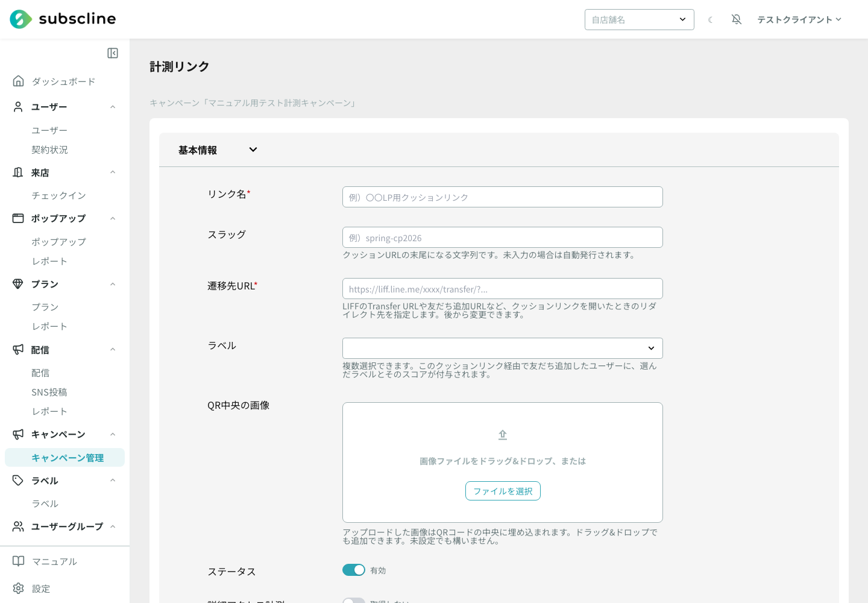
Task: Click the ラベル tag icon
Action: point(18,481)
